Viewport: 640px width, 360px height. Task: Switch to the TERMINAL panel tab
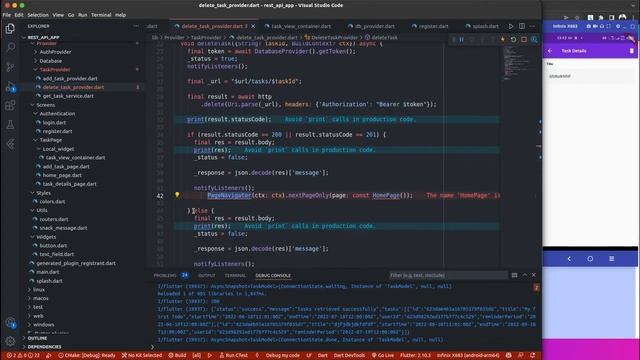tap(235, 276)
